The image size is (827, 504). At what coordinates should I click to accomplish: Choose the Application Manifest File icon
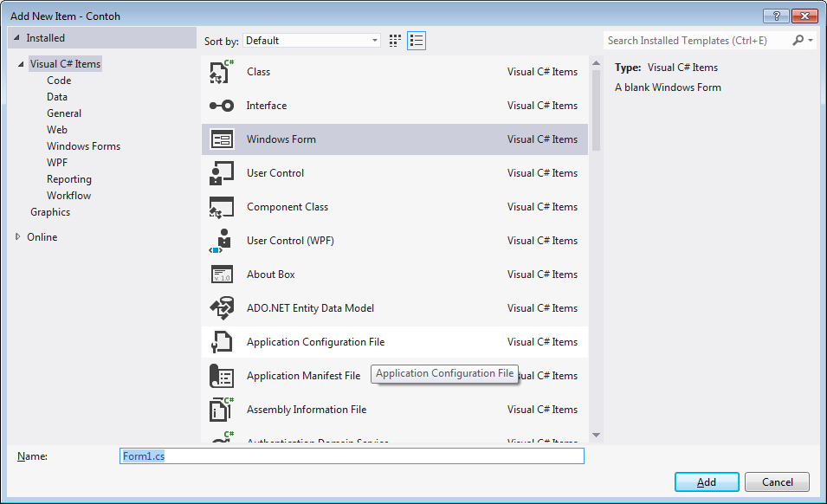click(x=222, y=376)
